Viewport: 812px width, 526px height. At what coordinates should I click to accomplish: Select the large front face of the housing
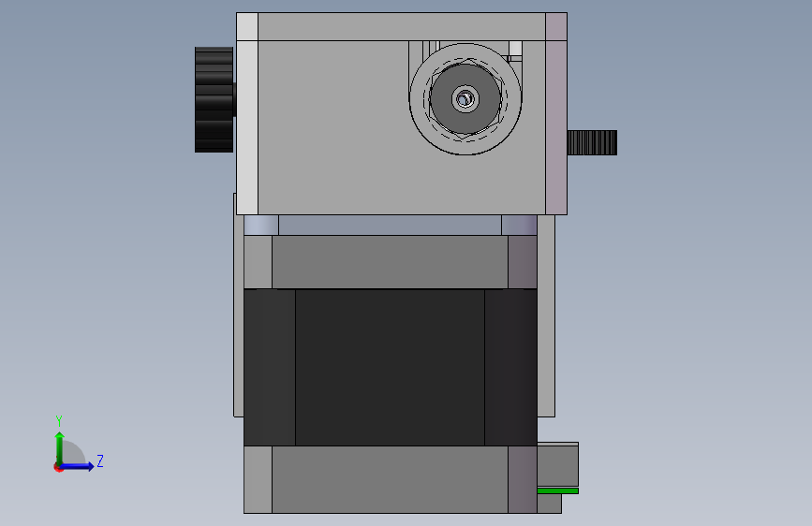point(333,127)
